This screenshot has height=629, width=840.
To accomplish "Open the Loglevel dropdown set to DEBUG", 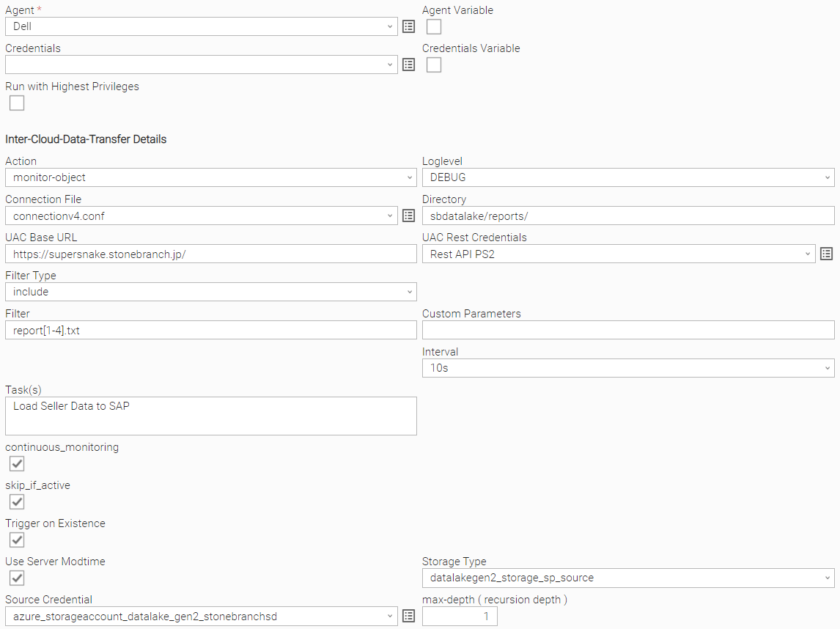I will click(628, 177).
